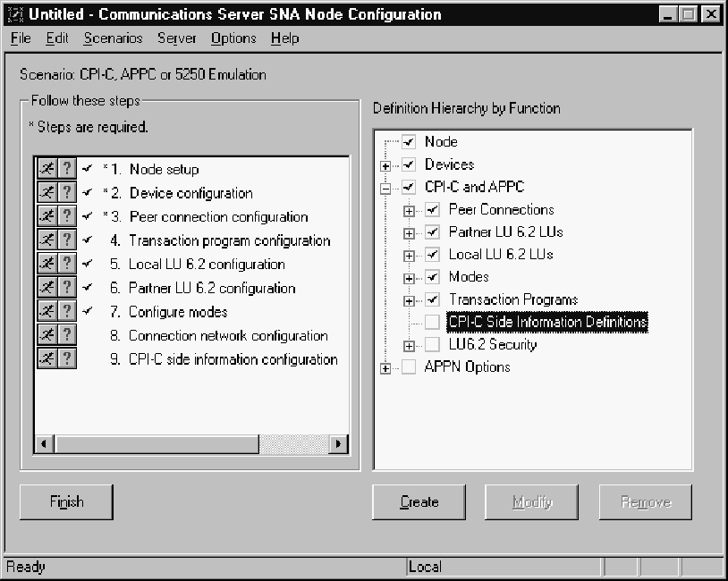Open help for Node setup step

tap(67, 168)
